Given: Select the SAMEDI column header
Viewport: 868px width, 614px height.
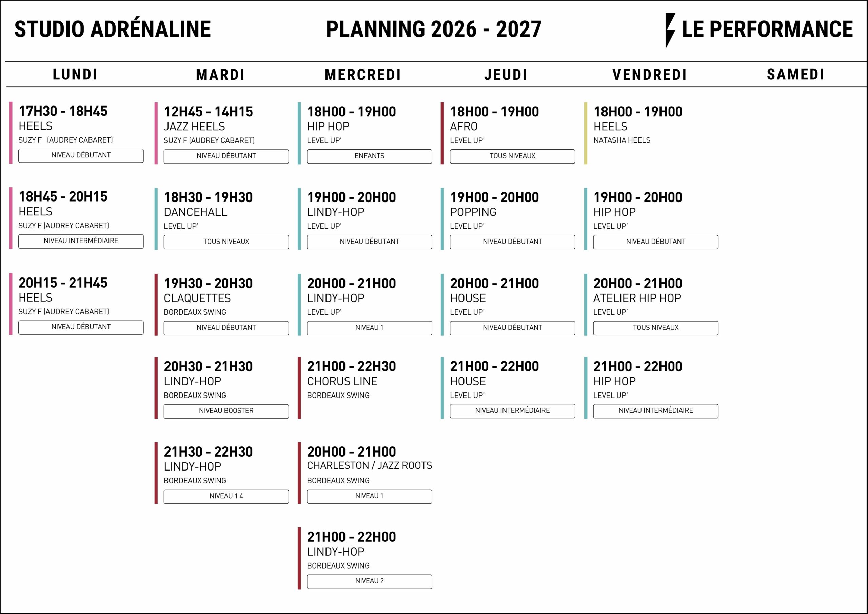Looking at the screenshot, I should tap(795, 74).
